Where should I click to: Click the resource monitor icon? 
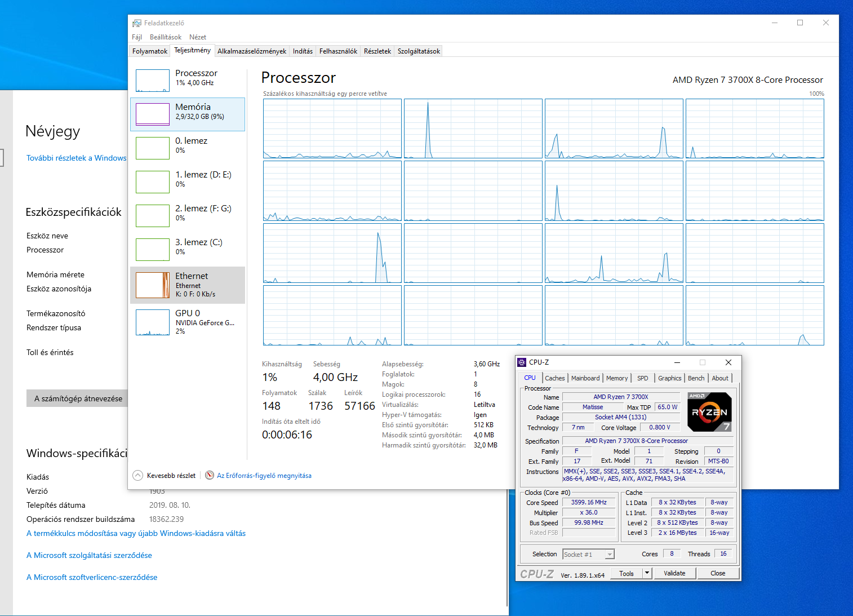(x=210, y=475)
